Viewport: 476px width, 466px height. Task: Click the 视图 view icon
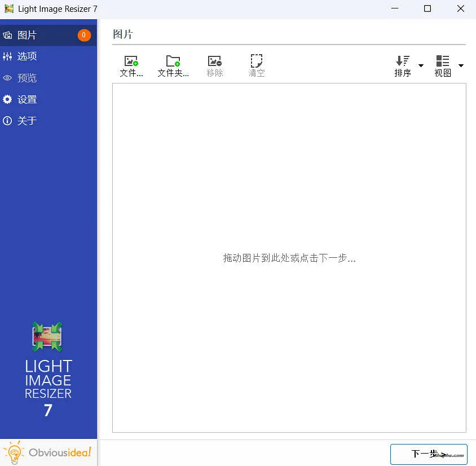pyautogui.click(x=442, y=65)
